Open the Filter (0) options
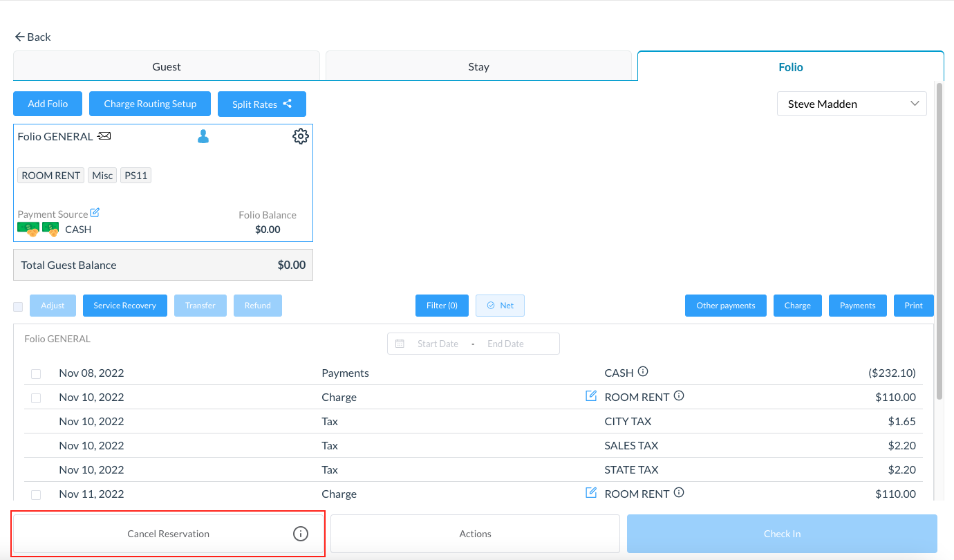This screenshot has width=954, height=560. [x=442, y=306]
